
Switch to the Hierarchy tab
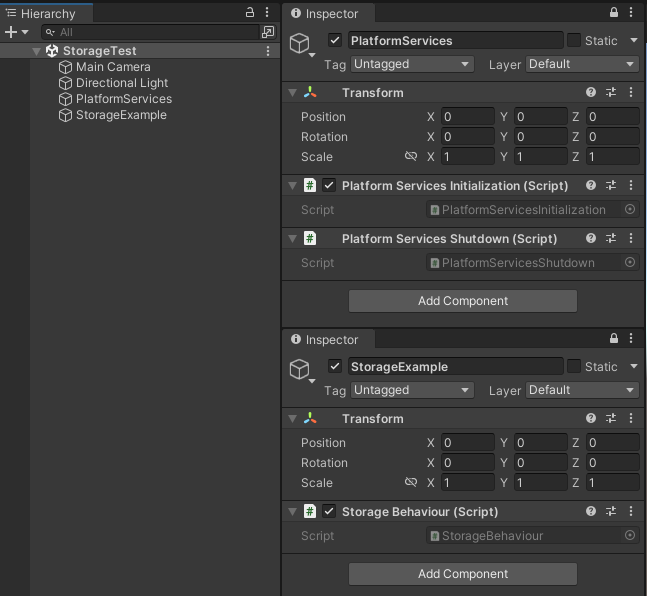click(x=47, y=13)
